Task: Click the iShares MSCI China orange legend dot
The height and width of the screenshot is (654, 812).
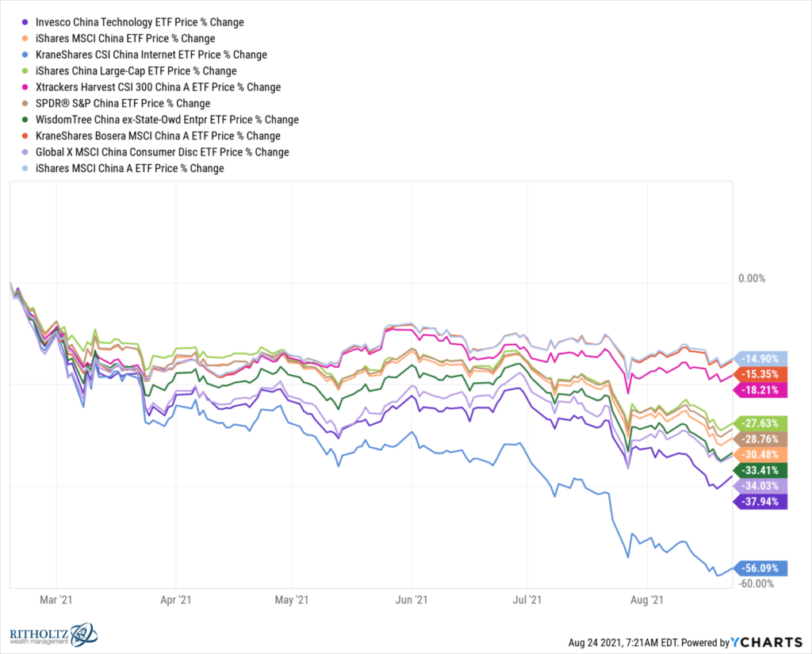Action: pyautogui.click(x=29, y=38)
